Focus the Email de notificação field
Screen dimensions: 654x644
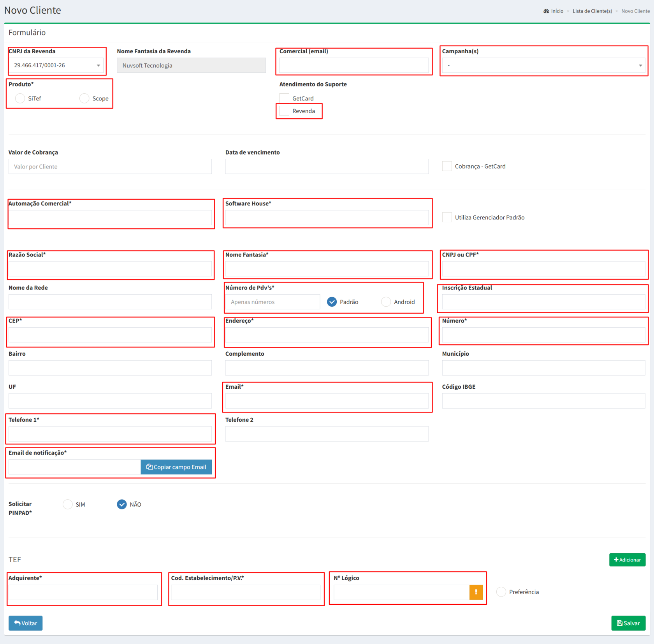(x=74, y=467)
